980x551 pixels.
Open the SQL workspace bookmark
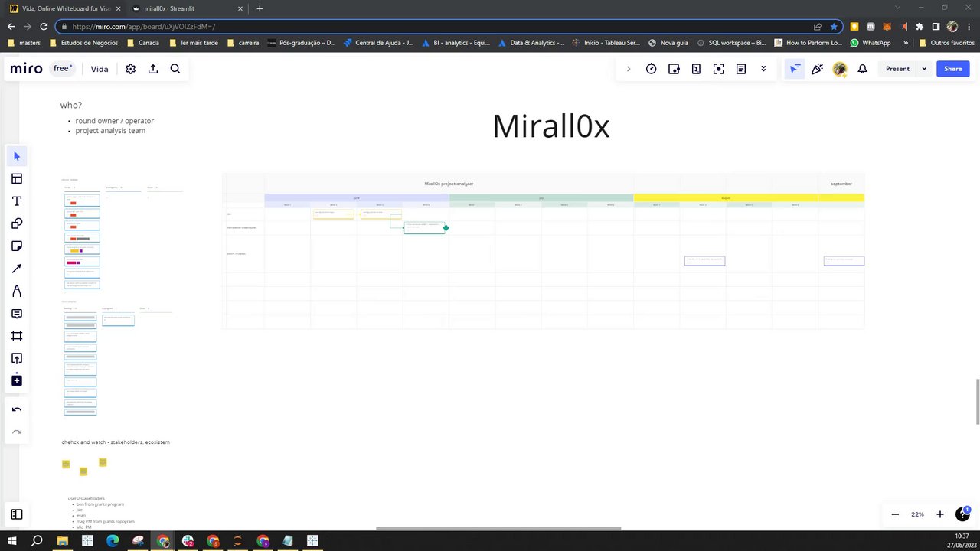tap(730, 43)
